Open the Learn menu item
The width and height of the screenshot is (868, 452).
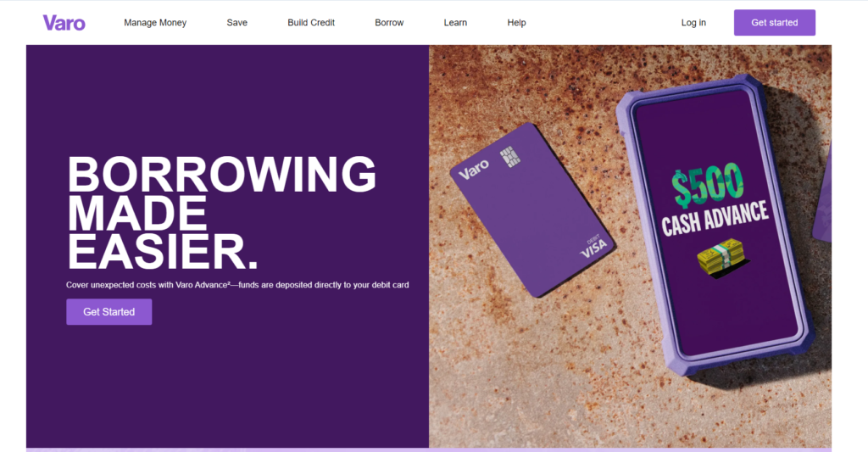(455, 23)
